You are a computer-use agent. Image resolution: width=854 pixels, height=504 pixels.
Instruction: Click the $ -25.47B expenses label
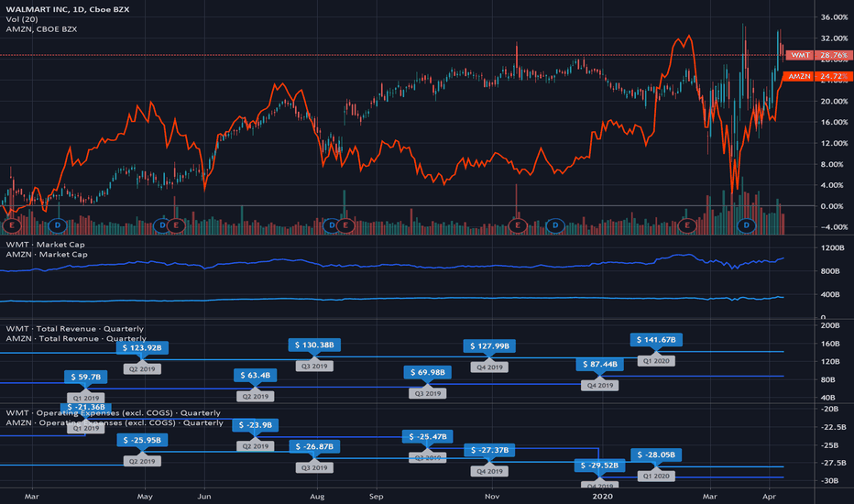pyautogui.click(x=428, y=436)
